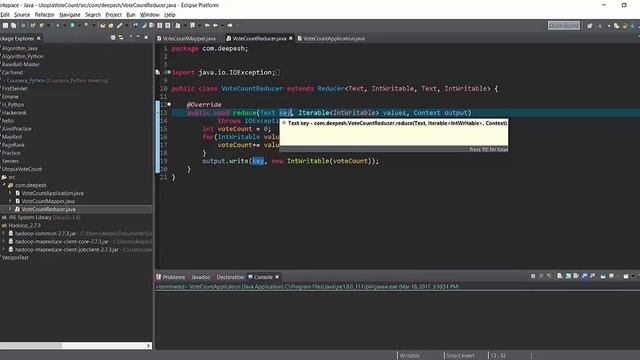The width and height of the screenshot is (640, 360).
Task: Click the Package Explorer scroll-right arrow
Action: click(148, 346)
